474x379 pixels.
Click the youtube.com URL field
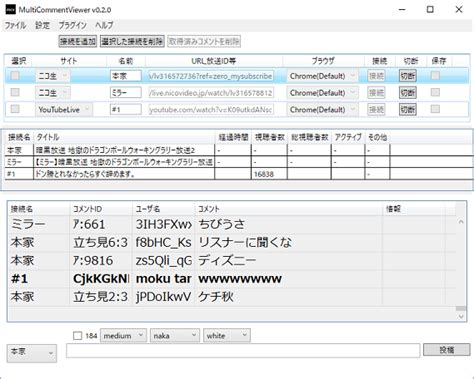[211, 109]
